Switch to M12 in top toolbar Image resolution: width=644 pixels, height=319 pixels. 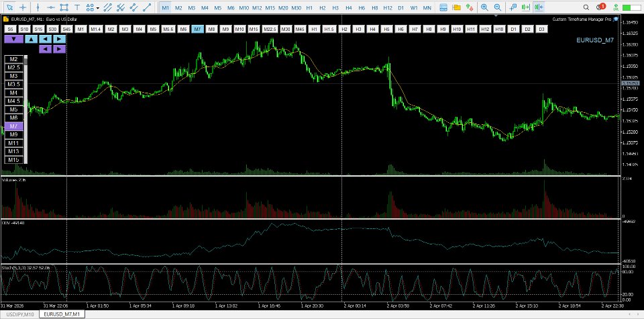coord(257,7)
